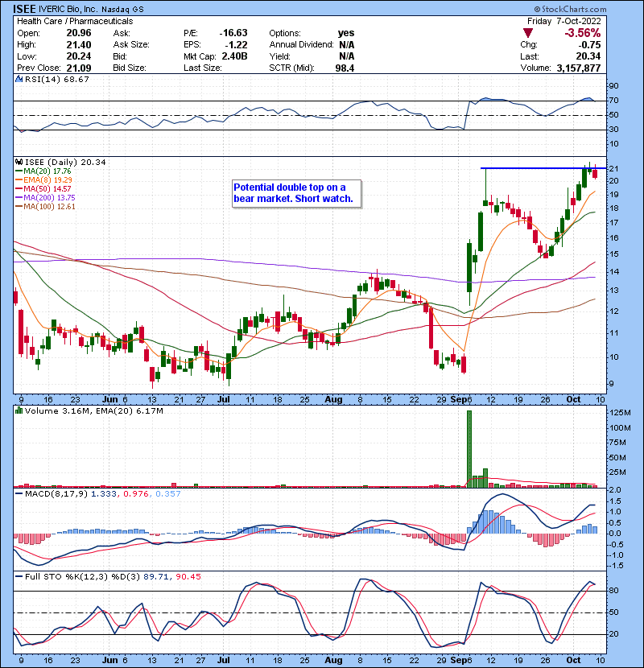Click the 25M volume axis label
Viewport: 644px width, 668px height.
coord(618,472)
